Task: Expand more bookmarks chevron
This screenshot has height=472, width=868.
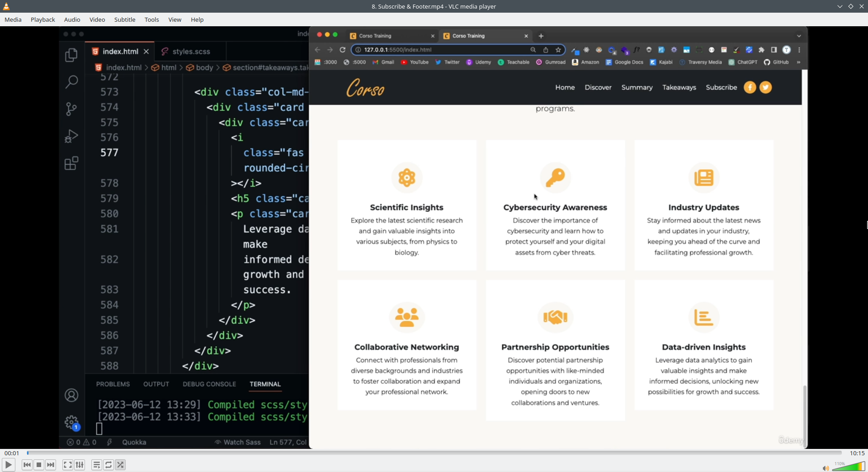Action: (799, 62)
